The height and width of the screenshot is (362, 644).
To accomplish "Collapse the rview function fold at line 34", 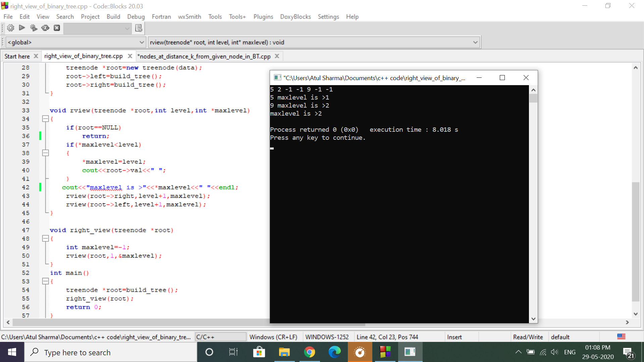I will tap(46, 119).
